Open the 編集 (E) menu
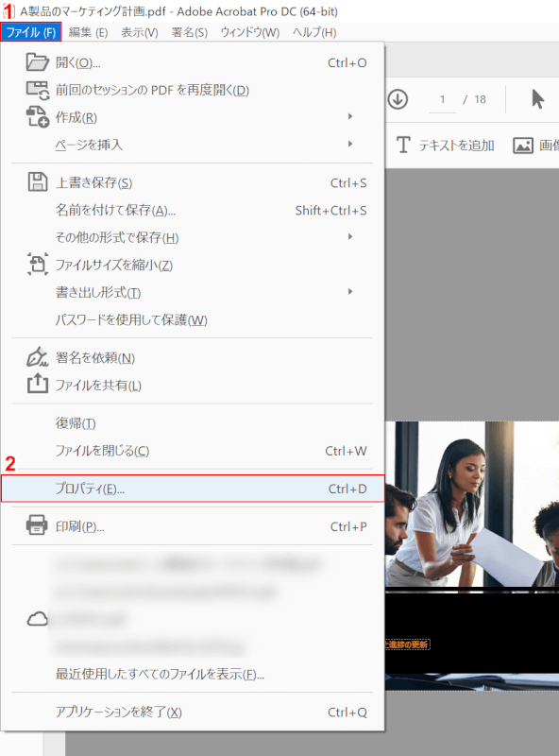Viewport: 559px width, 756px height. tap(88, 32)
